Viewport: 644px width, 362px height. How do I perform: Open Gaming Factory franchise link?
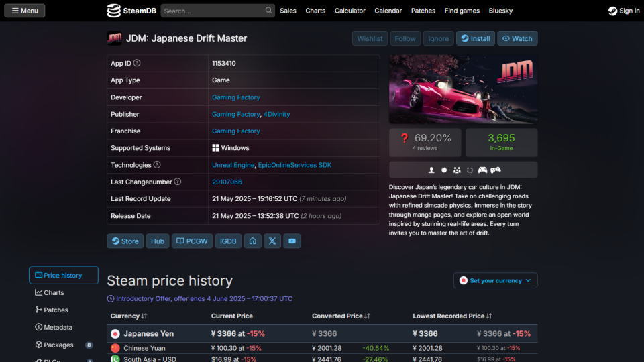pyautogui.click(x=235, y=131)
